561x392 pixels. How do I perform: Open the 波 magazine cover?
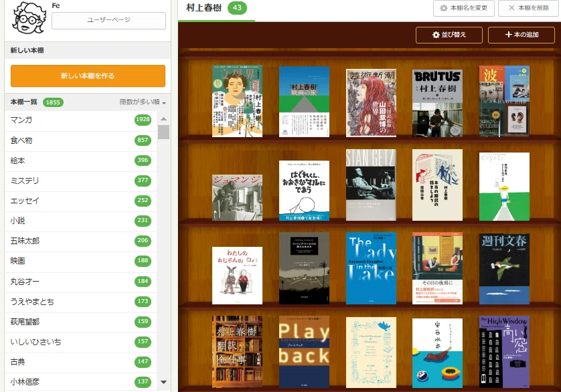click(x=505, y=101)
